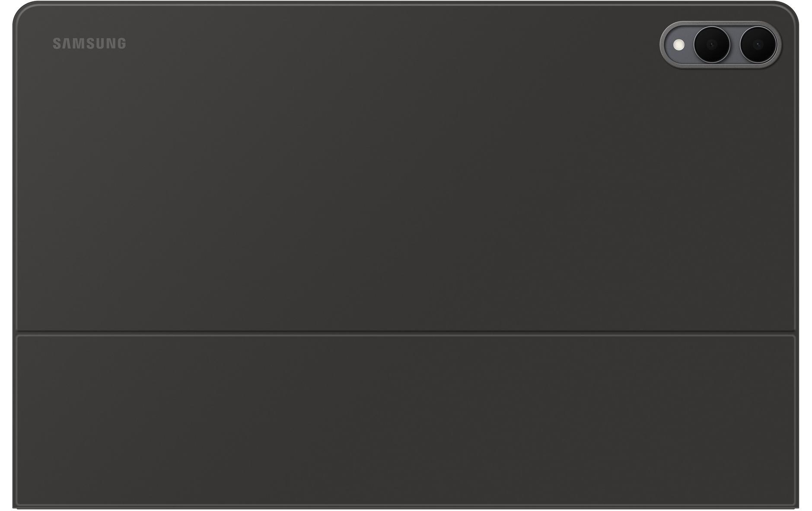Image resolution: width=812 pixels, height=511 pixels.
Task: Select the lower kickstand flap panel
Action: pyautogui.click(x=405, y=420)
